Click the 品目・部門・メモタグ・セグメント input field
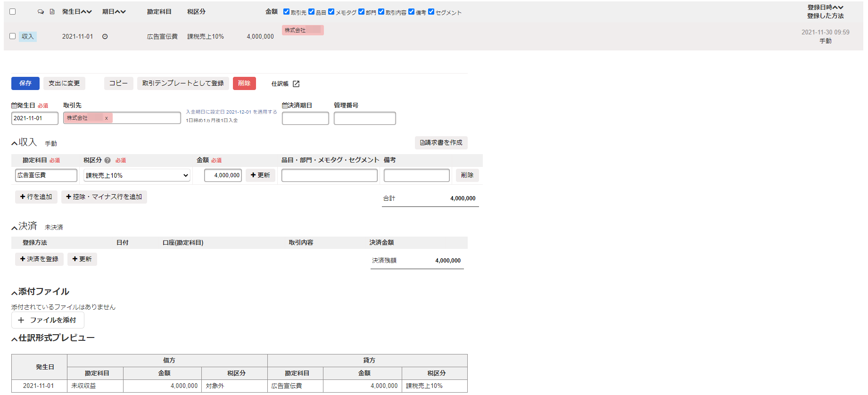Image resolution: width=868 pixels, height=395 pixels. click(330, 175)
